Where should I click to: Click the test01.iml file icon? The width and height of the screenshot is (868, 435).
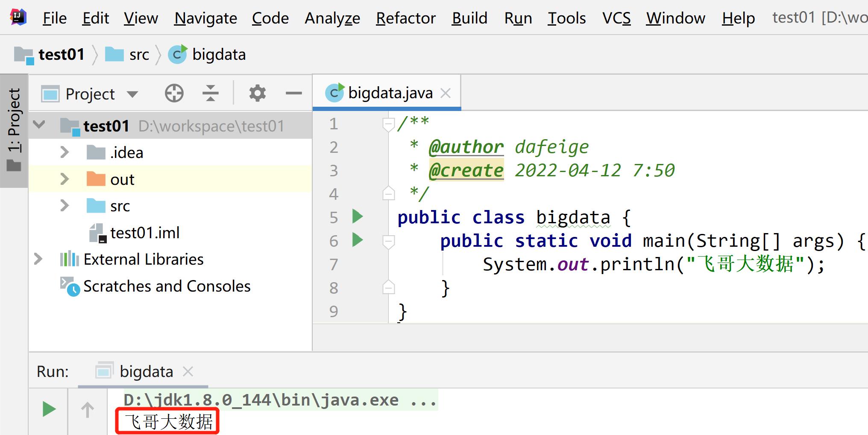98,233
